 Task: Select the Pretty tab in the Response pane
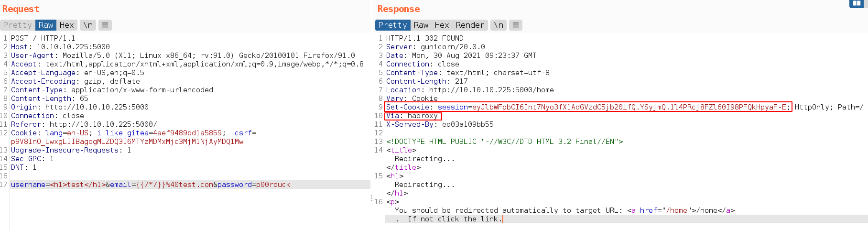click(392, 25)
